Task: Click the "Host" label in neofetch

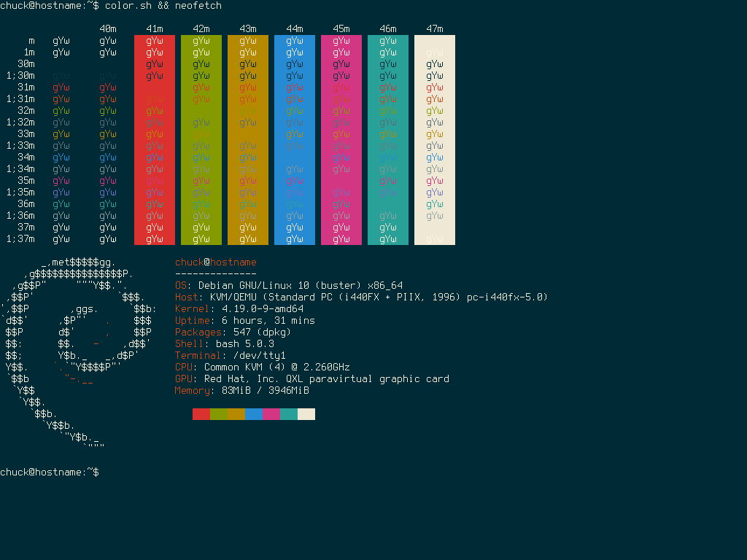Action: pos(186,297)
